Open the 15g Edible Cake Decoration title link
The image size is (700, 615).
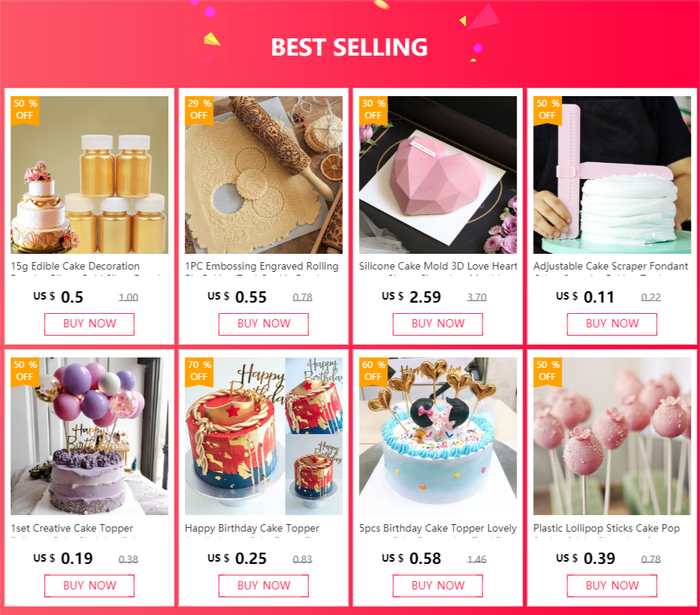(x=75, y=267)
